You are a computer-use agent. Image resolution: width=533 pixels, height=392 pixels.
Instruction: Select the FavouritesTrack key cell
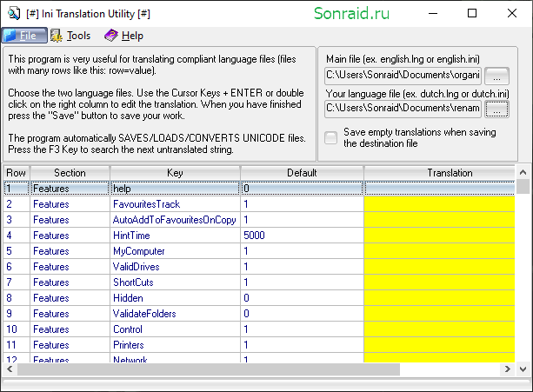point(175,204)
